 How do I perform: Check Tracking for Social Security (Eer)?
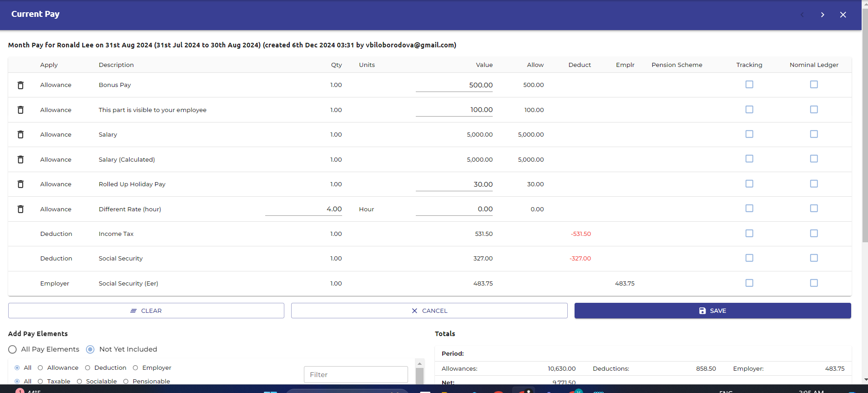click(749, 283)
